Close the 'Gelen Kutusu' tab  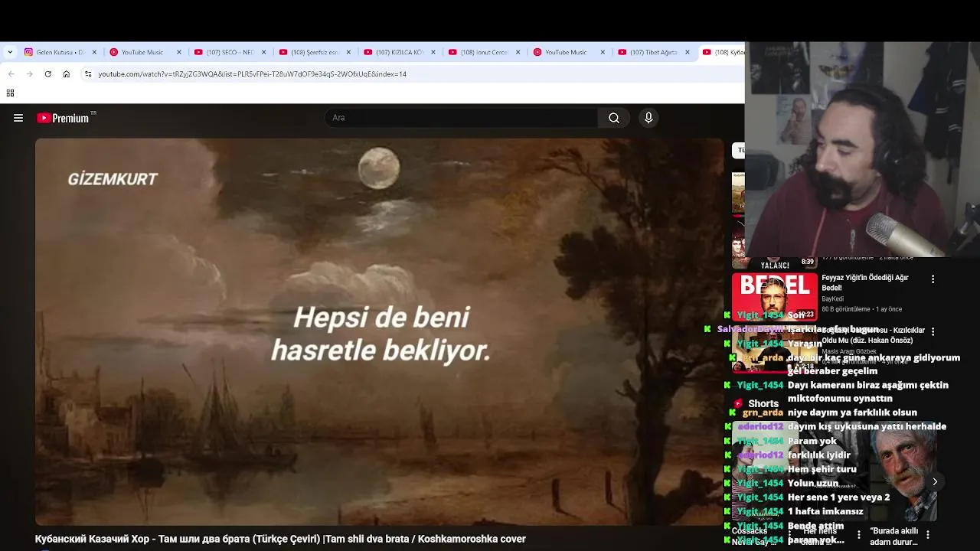coord(95,52)
